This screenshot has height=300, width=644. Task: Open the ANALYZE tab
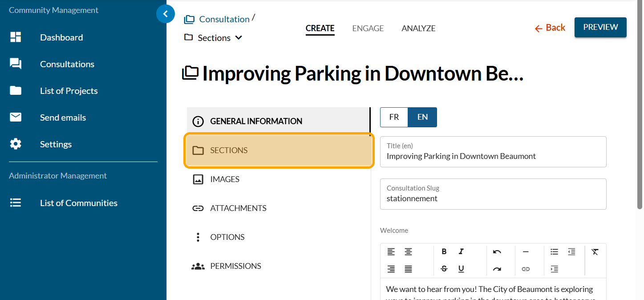click(x=418, y=28)
